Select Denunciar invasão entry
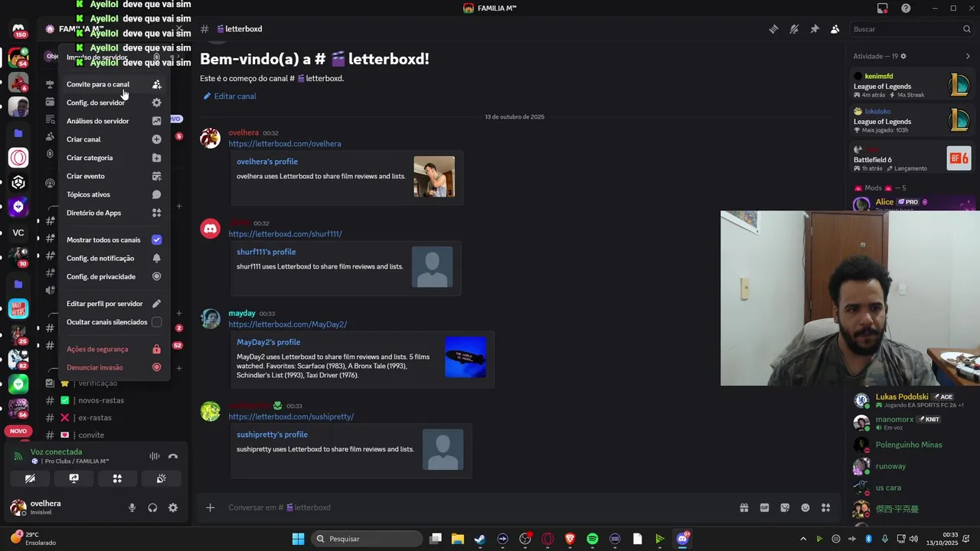This screenshot has width=980, height=551. pos(113,367)
